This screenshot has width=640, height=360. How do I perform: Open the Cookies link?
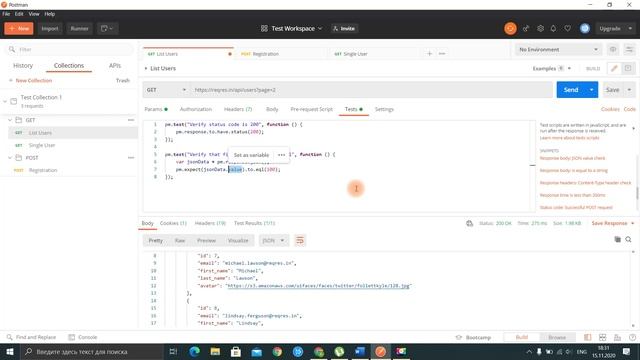pos(610,109)
